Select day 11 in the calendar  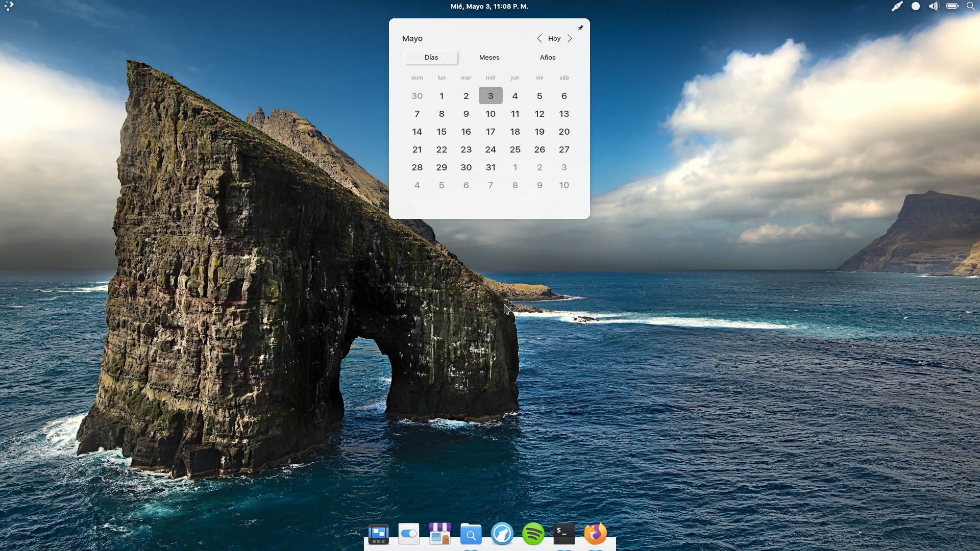(515, 114)
